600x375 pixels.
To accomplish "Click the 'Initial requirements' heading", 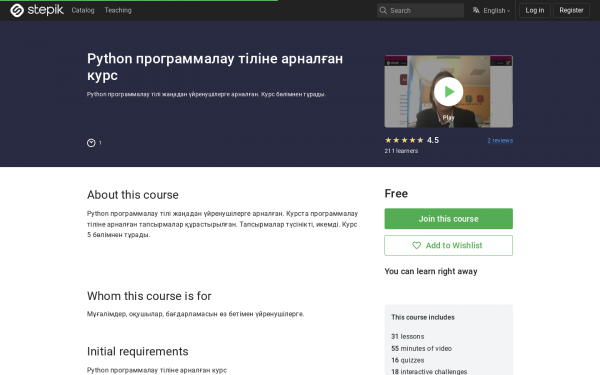I will (137, 351).
